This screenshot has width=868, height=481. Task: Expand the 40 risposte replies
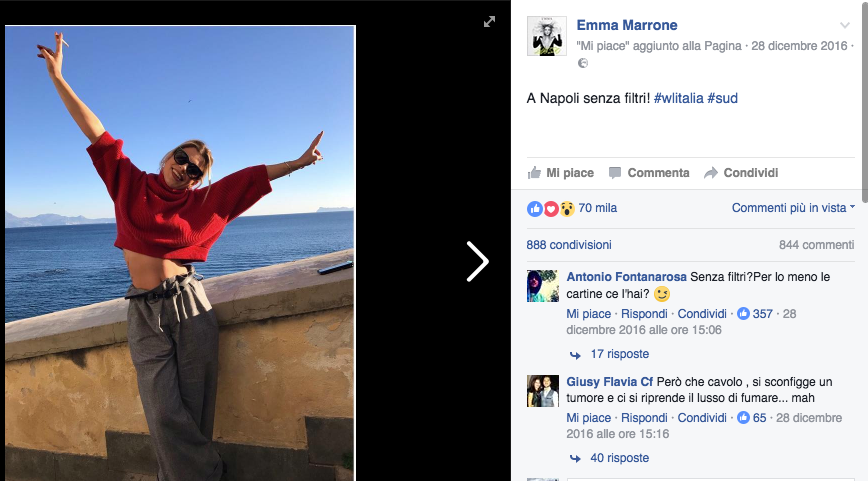[x=619, y=458]
